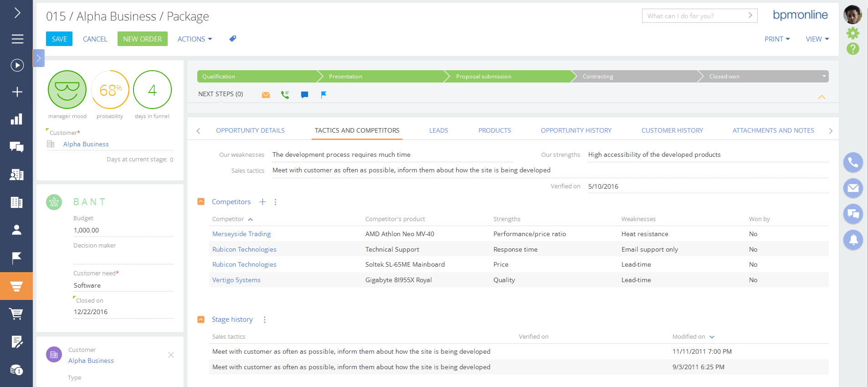
Task: Click the plus quick-add icon in sidebar
Action: (x=17, y=92)
